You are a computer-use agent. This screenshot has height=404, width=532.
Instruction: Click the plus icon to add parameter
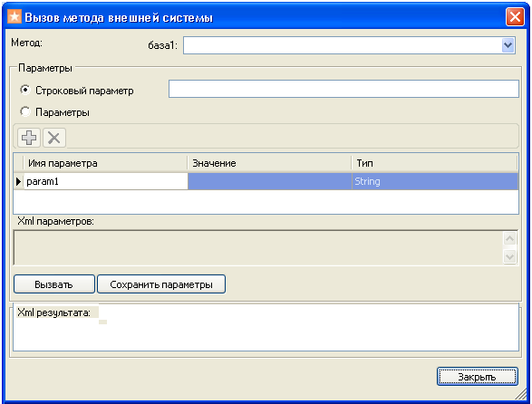(29, 138)
